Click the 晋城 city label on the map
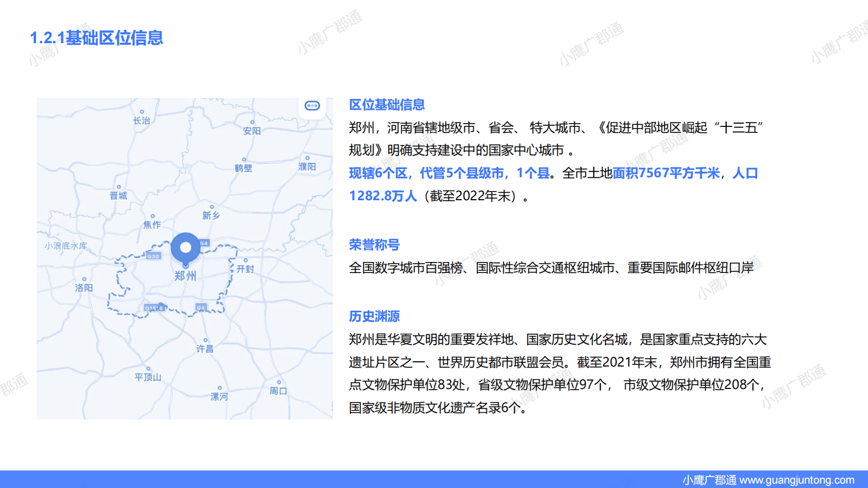Screen dimensions: 868x488 click(118, 195)
